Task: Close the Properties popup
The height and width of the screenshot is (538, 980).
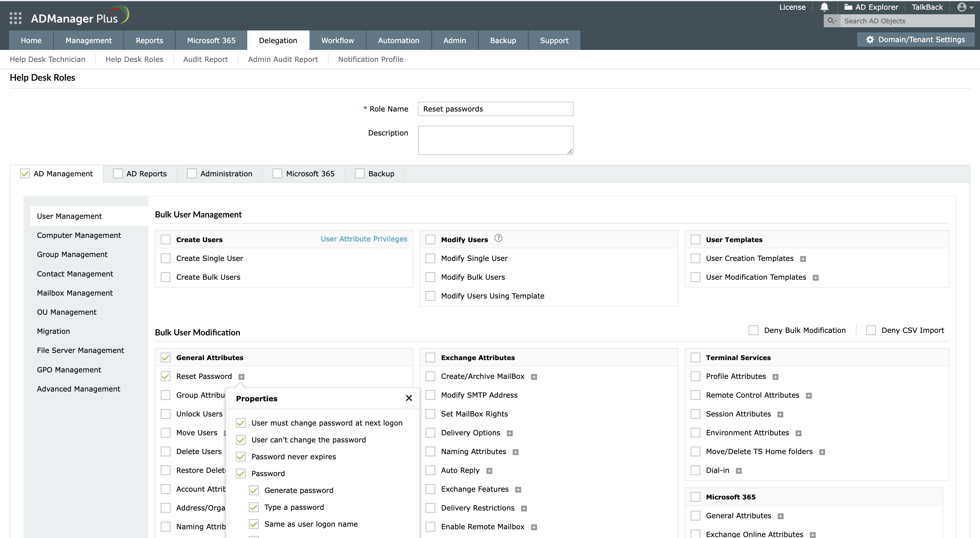Action: point(409,398)
